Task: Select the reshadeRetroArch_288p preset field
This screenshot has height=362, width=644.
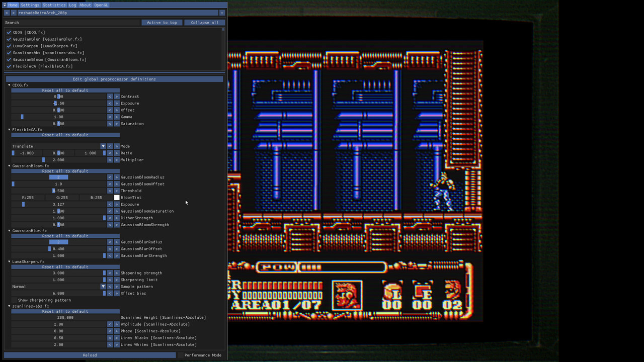Action: (x=118, y=13)
